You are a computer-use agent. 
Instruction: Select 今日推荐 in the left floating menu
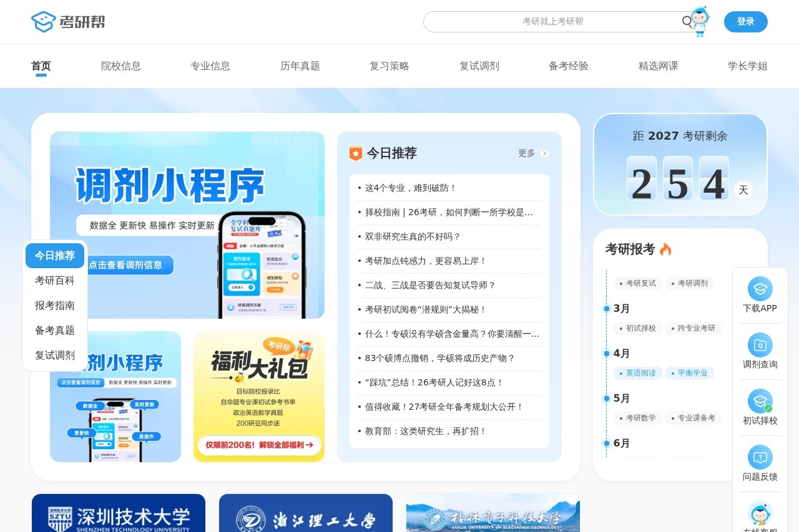click(x=55, y=256)
